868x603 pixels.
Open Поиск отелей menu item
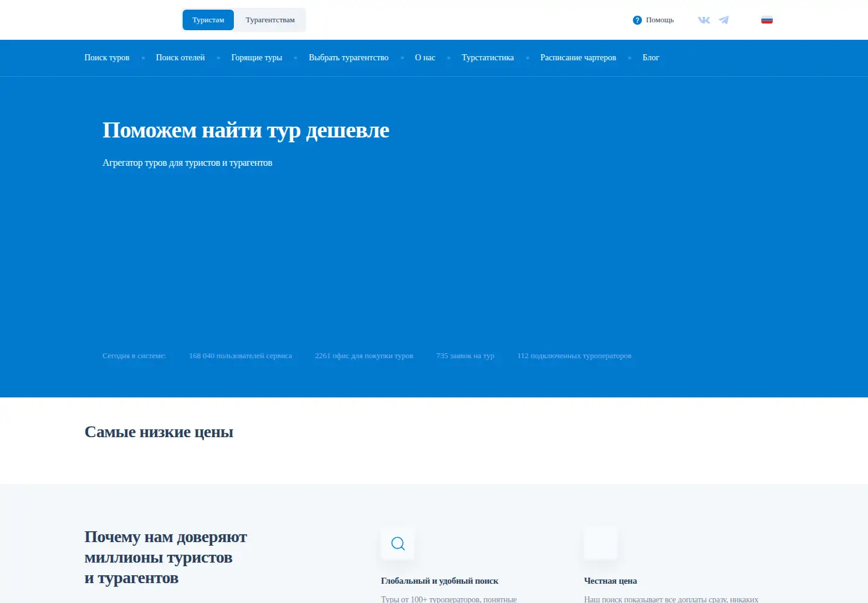click(180, 58)
